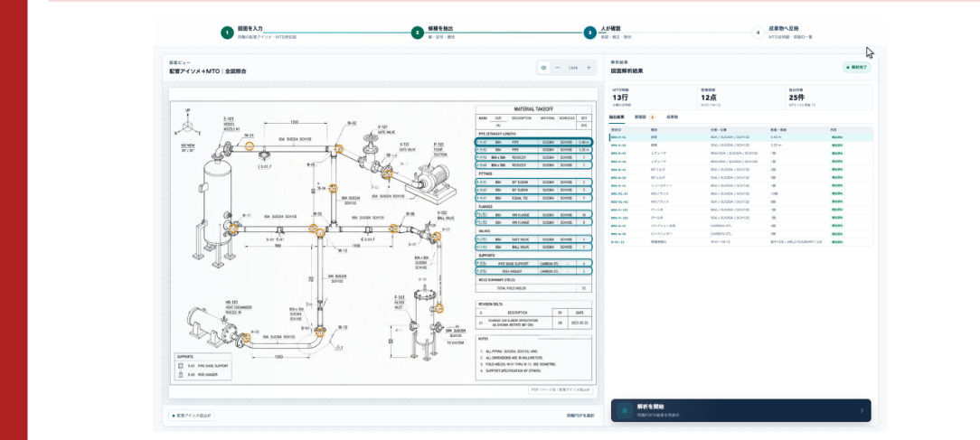Click the 13行 MTO stat card
This screenshot has height=440, width=980.
click(652, 98)
